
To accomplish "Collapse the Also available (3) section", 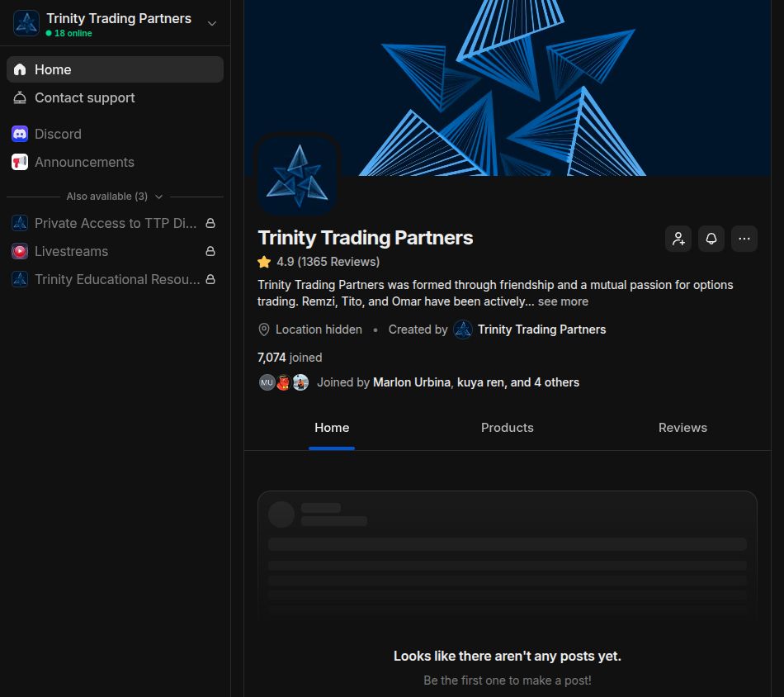I will pos(115,197).
